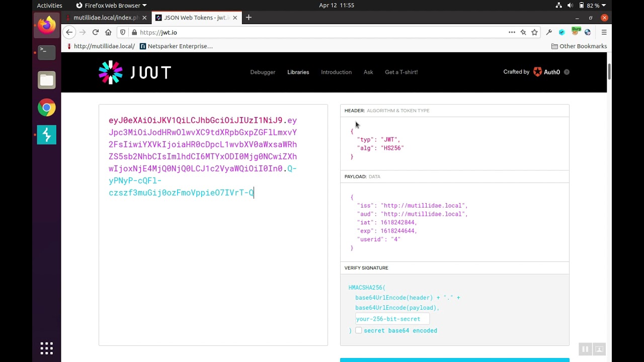Launch Terminal from the dock

click(47, 52)
